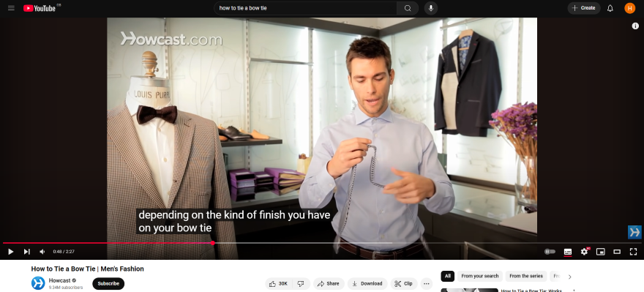Skip to next video
This screenshot has width=644, height=292.
point(26,251)
